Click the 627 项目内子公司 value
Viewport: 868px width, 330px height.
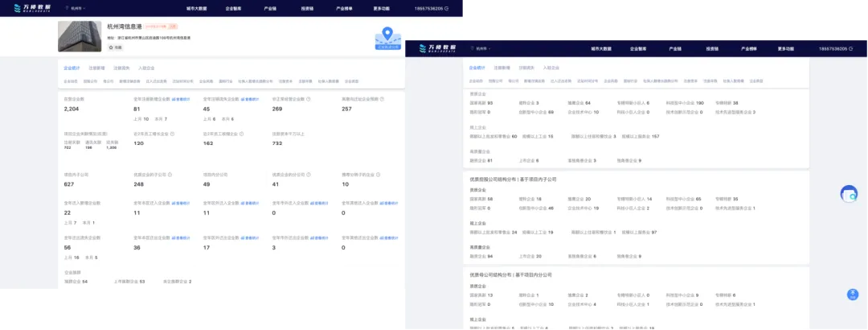[x=69, y=184]
